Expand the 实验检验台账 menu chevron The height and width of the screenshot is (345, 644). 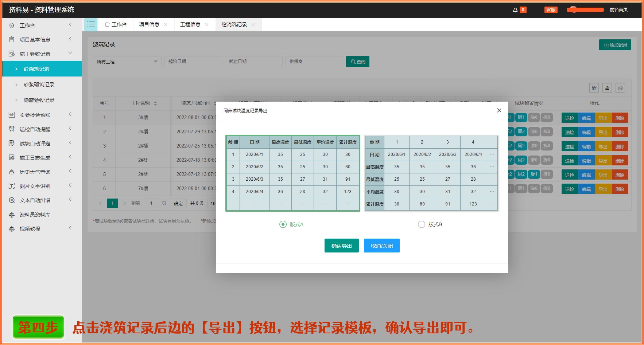coord(70,114)
